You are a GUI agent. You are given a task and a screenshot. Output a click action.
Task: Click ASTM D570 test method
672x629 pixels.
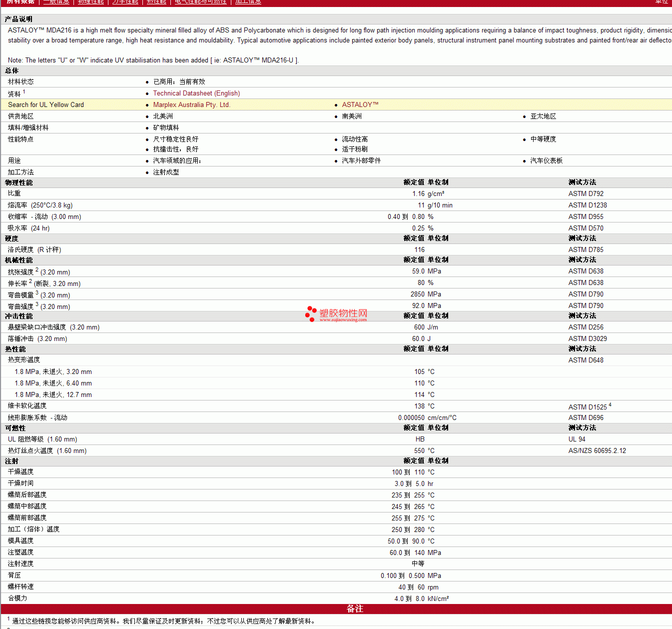click(x=586, y=228)
